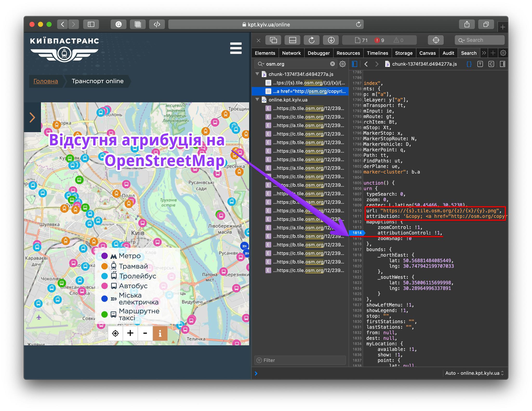Zoom out on the map with minus

click(x=145, y=333)
